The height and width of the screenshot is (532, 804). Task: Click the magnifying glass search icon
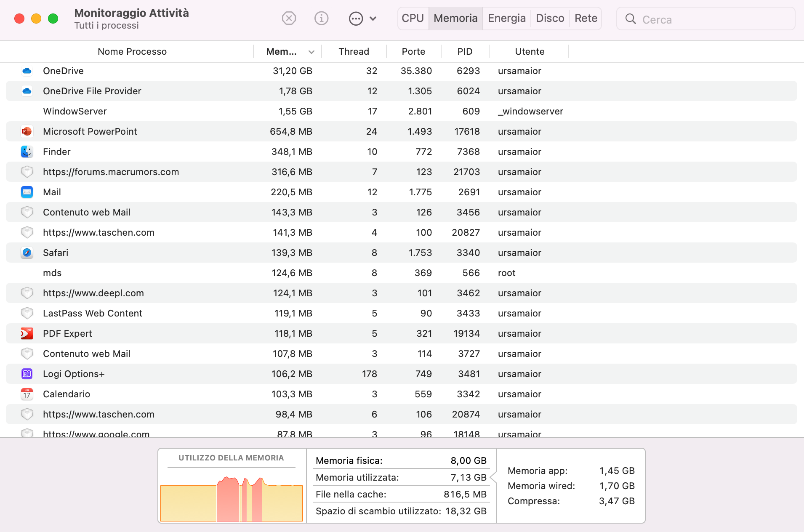(630, 19)
